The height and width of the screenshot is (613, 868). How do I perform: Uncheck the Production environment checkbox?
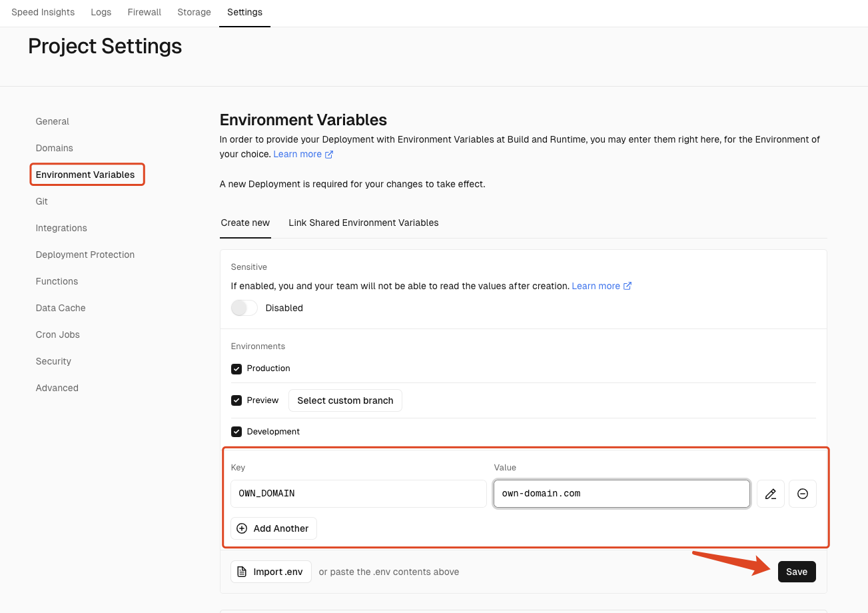point(236,368)
